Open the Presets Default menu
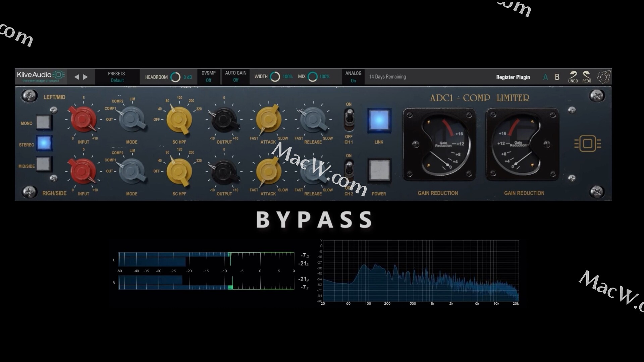The height and width of the screenshot is (362, 644). pyautogui.click(x=117, y=77)
